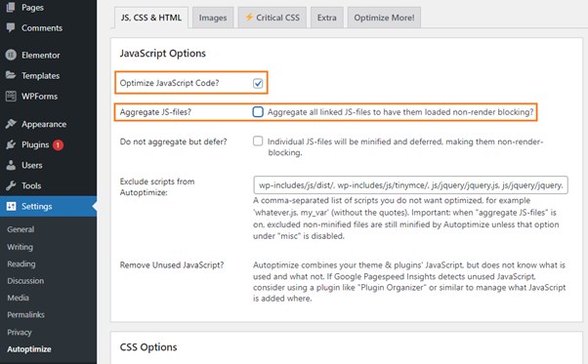
Task: Click the Remove Unused JavaScript? label
Action: tap(172, 264)
